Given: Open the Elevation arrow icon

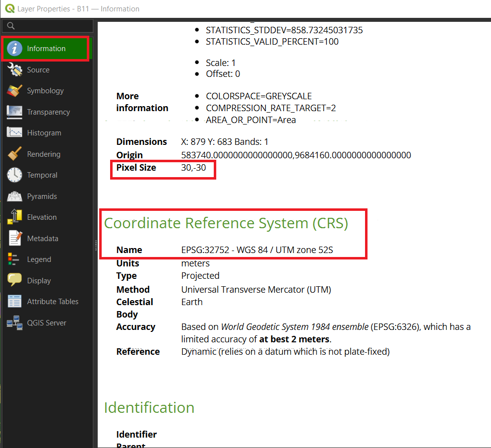Looking at the screenshot, I should tap(15, 217).
